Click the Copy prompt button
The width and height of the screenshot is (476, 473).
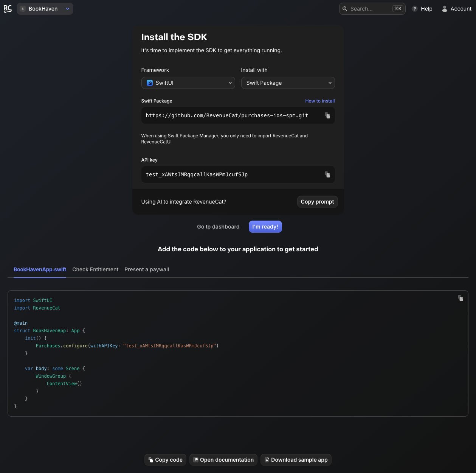click(317, 202)
